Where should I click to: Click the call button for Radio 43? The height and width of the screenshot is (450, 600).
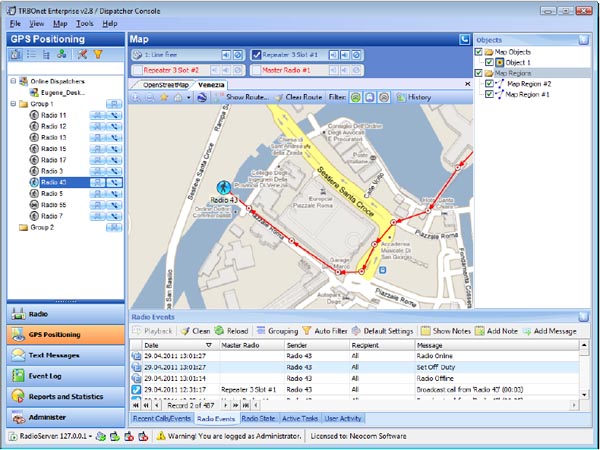pyautogui.click(x=114, y=183)
